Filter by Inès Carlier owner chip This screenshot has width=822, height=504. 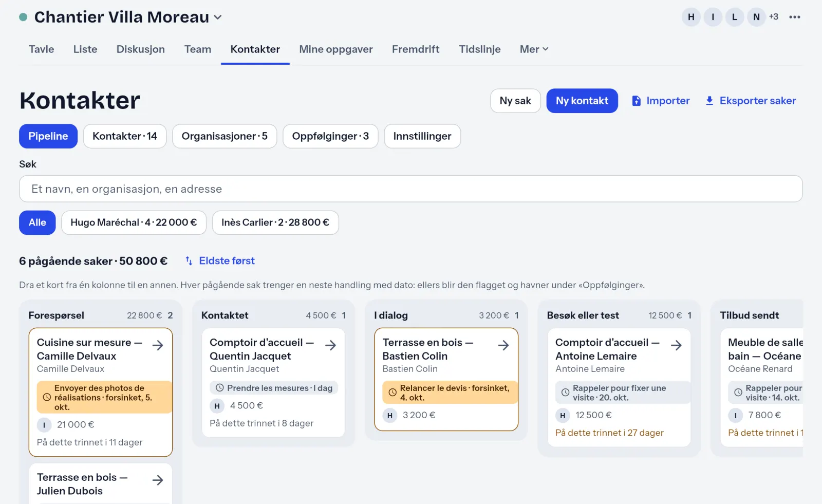(275, 222)
